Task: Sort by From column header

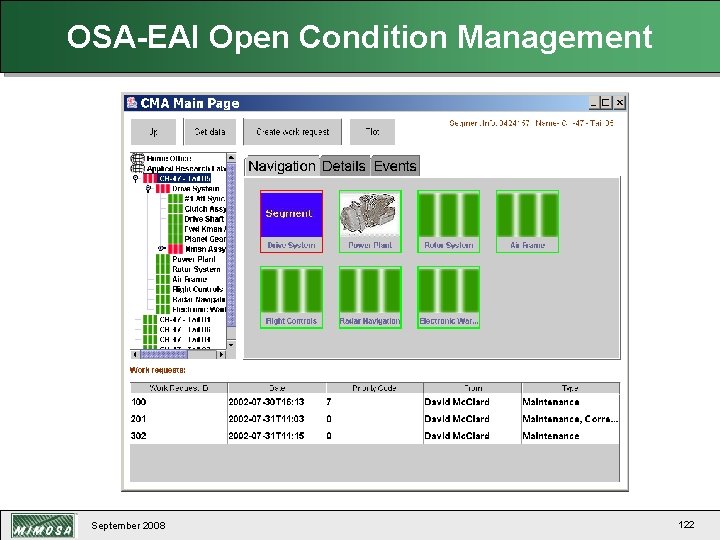Action: (x=473, y=388)
